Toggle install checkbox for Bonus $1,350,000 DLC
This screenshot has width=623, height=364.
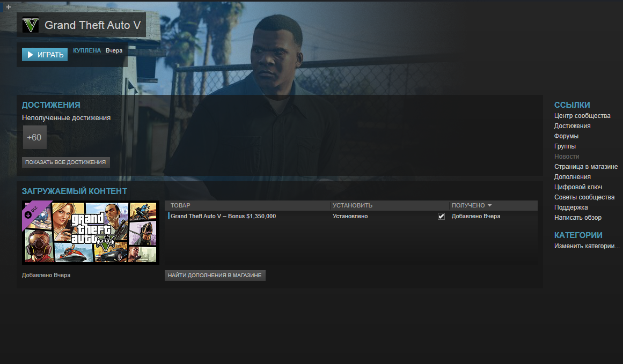441,217
